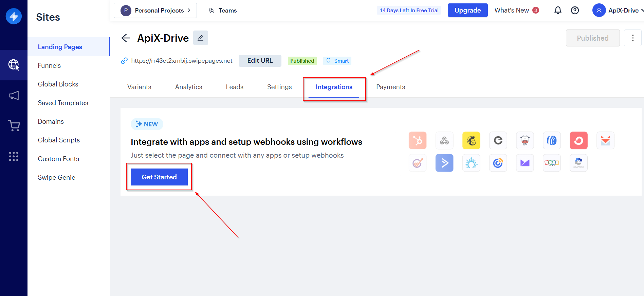Click the grayed-out Published button at top right

[593, 38]
